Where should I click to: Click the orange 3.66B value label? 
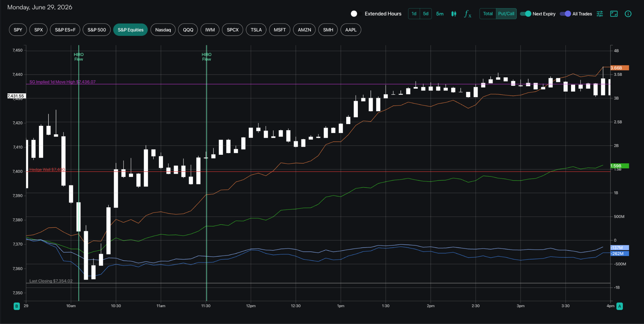click(619, 68)
